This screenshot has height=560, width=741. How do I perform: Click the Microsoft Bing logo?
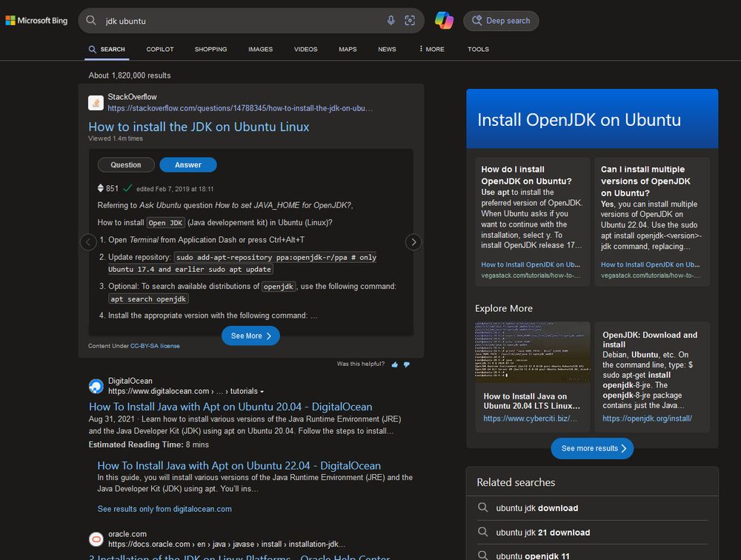(36, 21)
